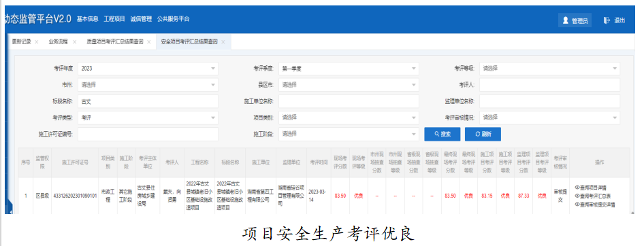644x246 pixels.
Task: Click the 87.33 监理项目考评分数 cell
Action: point(524,196)
